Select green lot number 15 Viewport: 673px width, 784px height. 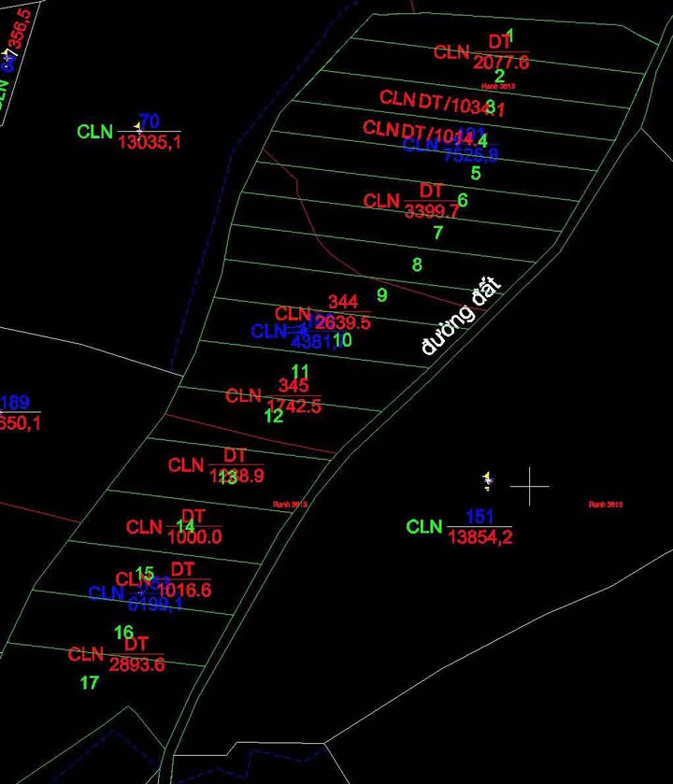144,573
